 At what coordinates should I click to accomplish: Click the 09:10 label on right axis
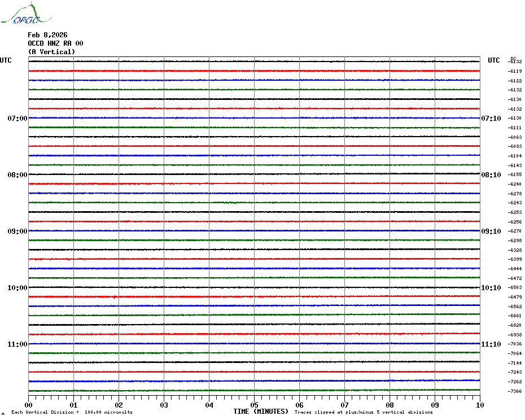(491, 231)
